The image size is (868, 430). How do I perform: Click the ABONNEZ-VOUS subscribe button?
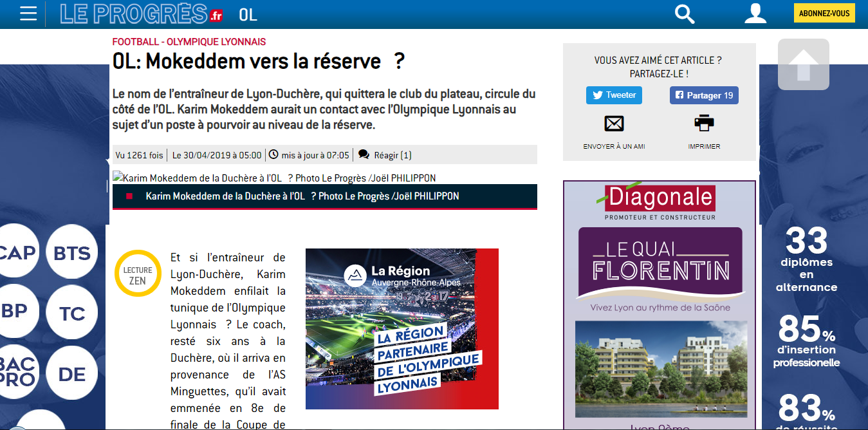click(x=824, y=14)
